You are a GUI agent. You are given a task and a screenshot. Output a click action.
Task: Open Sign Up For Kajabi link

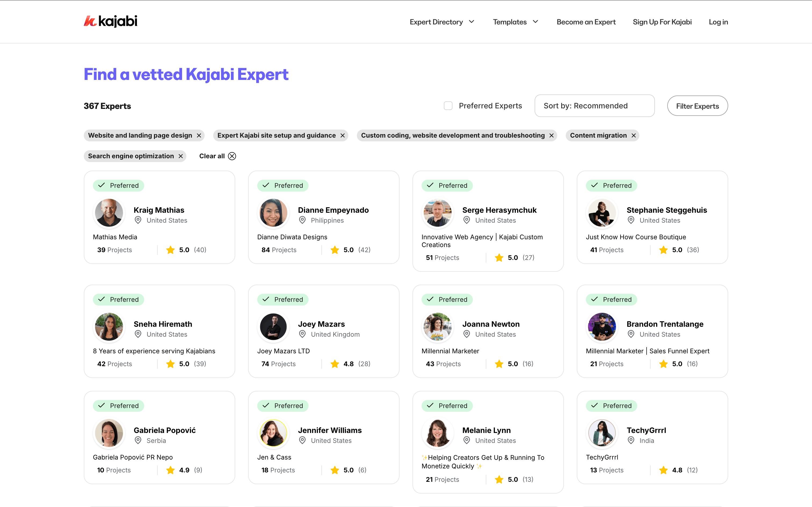662,22
